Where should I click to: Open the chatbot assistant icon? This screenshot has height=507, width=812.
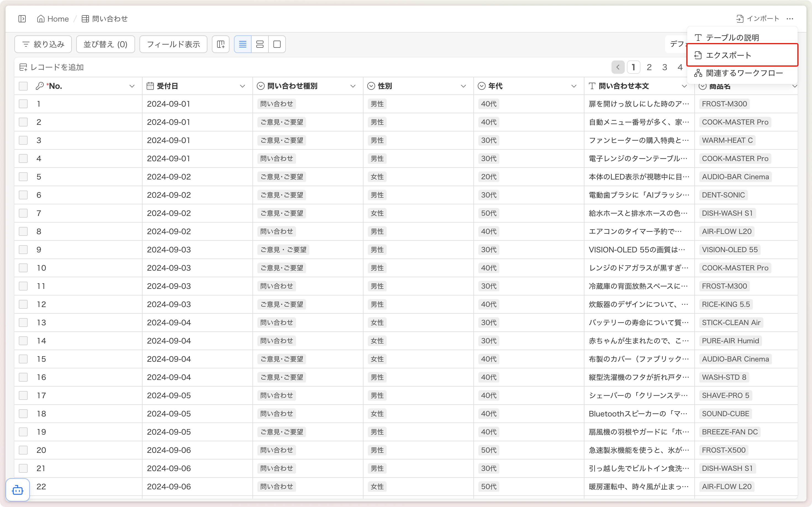18,490
